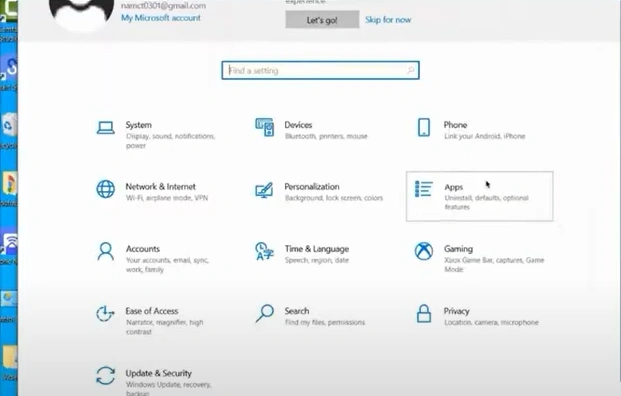621x396 pixels.
Task: Select the Ease of Access title
Action: tap(152, 311)
